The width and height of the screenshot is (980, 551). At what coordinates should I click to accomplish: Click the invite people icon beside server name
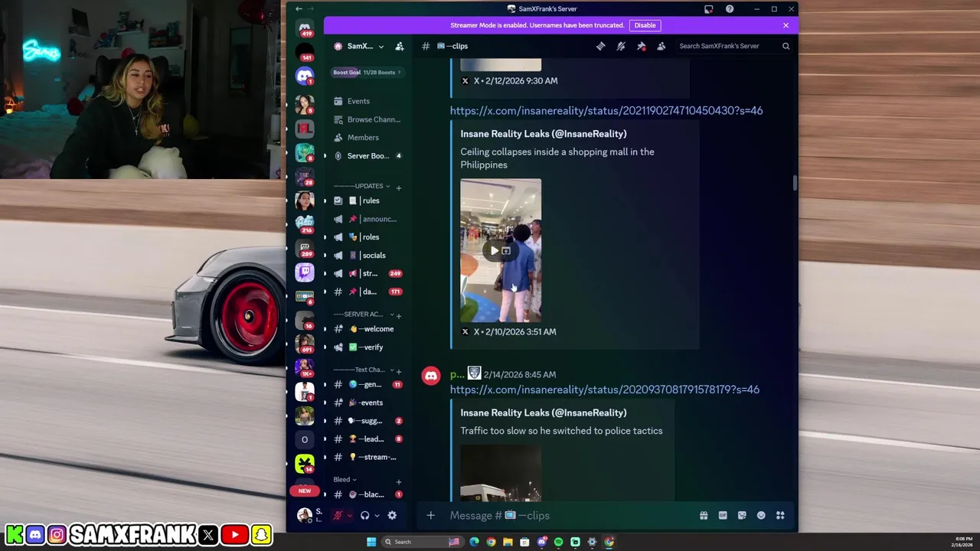coord(400,46)
